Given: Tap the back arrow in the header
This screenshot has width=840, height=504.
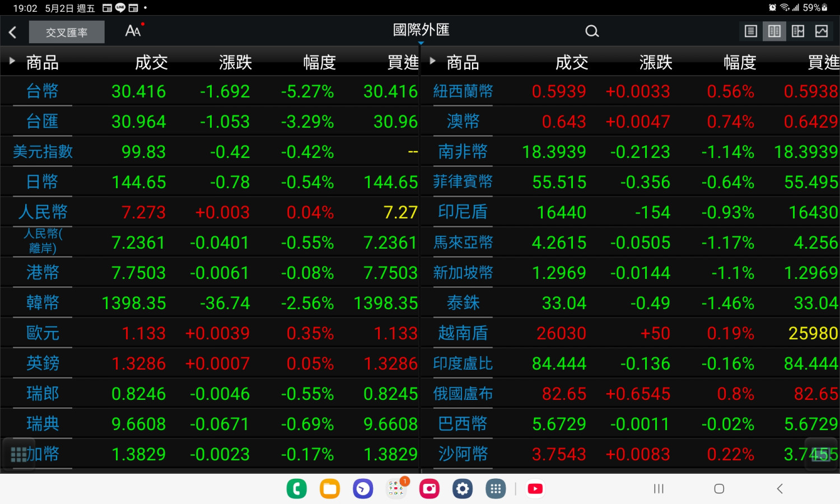Looking at the screenshot, I should click(13, 32).
